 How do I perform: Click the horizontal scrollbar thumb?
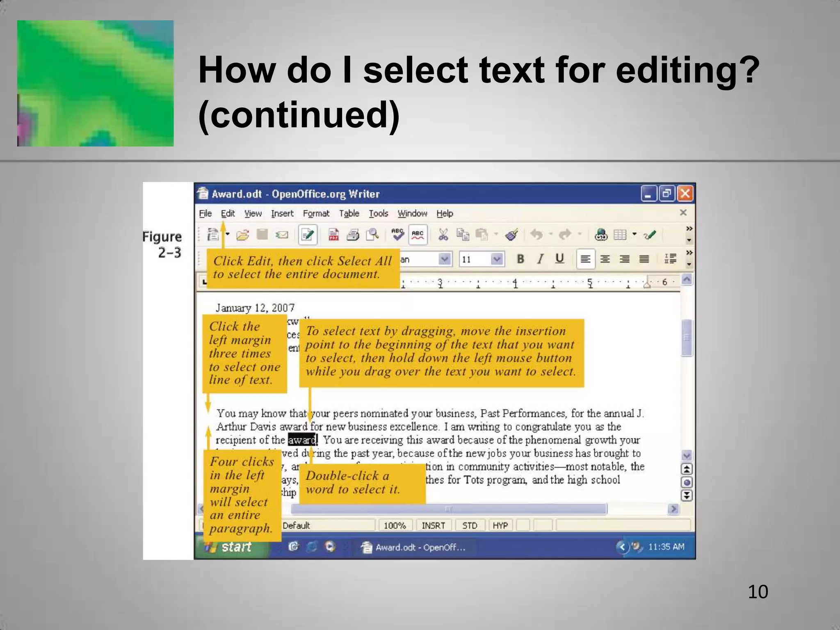[x=449, y=509]
